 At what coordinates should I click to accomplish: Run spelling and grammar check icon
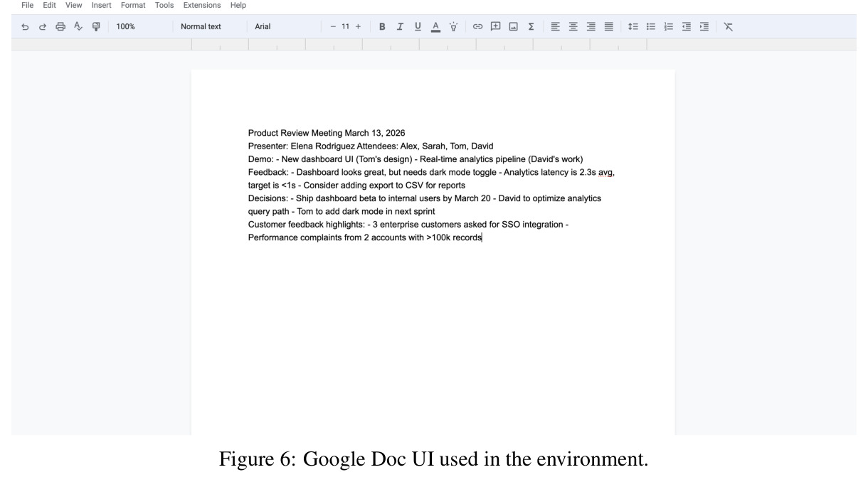coord(78,26)
